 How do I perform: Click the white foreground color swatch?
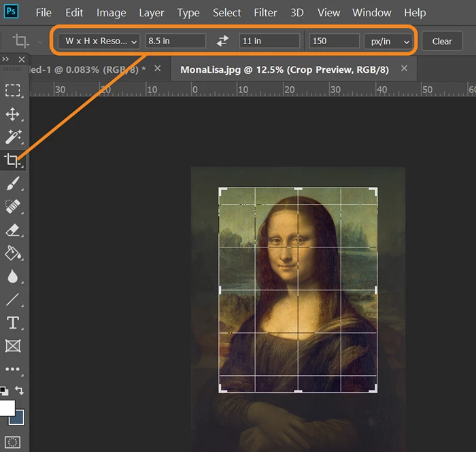point(7,408)
